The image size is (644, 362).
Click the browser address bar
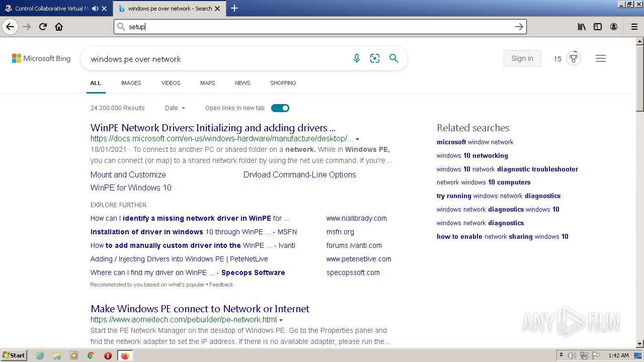click(320, 27)
